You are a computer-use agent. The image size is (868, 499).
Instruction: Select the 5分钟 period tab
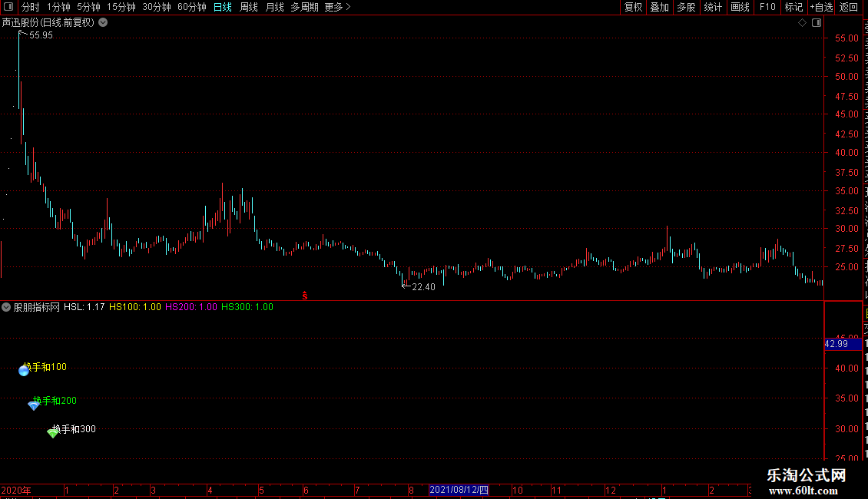88,7
